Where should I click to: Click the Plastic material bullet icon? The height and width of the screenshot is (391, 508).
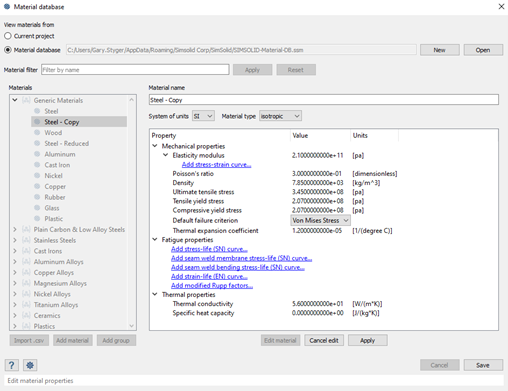[x=37, y=219]
